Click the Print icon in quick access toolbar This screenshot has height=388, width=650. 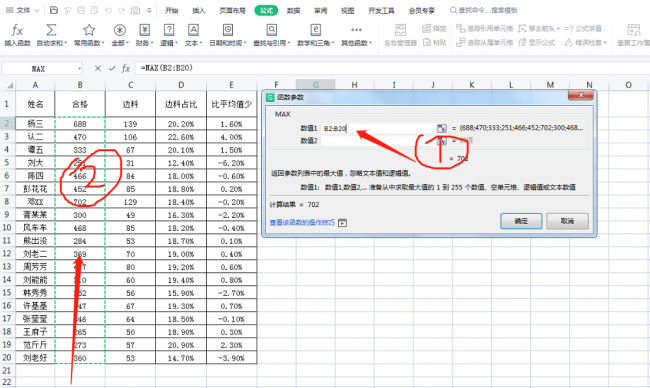pos(81,10)
